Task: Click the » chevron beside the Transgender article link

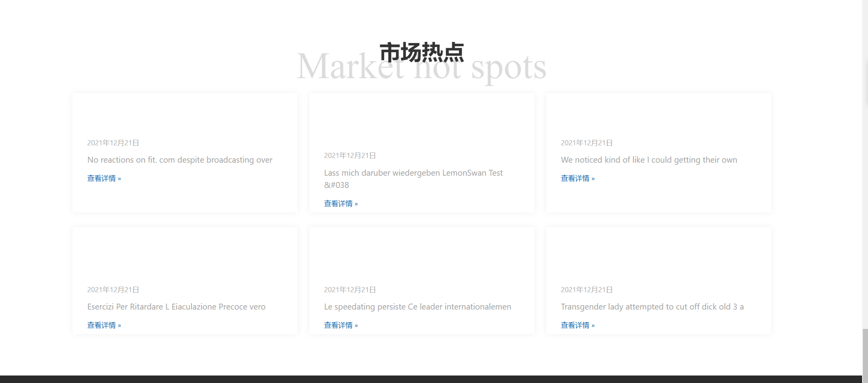Action: click(x=593, y=325)
